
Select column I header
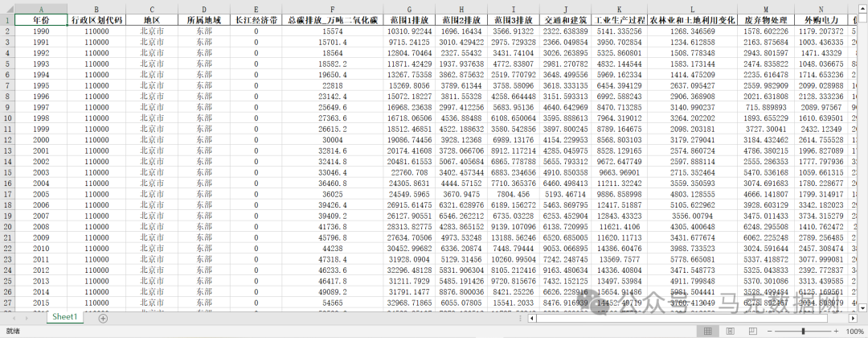click(x=513, y=10)
